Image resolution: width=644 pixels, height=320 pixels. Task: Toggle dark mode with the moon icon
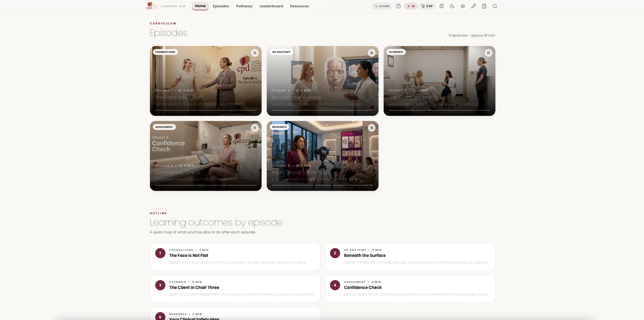[452, 6]
